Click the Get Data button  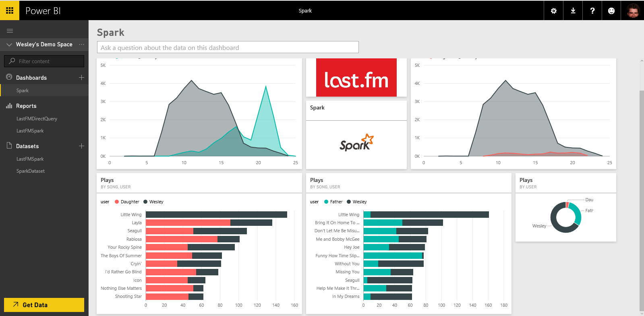coord(44,305)
